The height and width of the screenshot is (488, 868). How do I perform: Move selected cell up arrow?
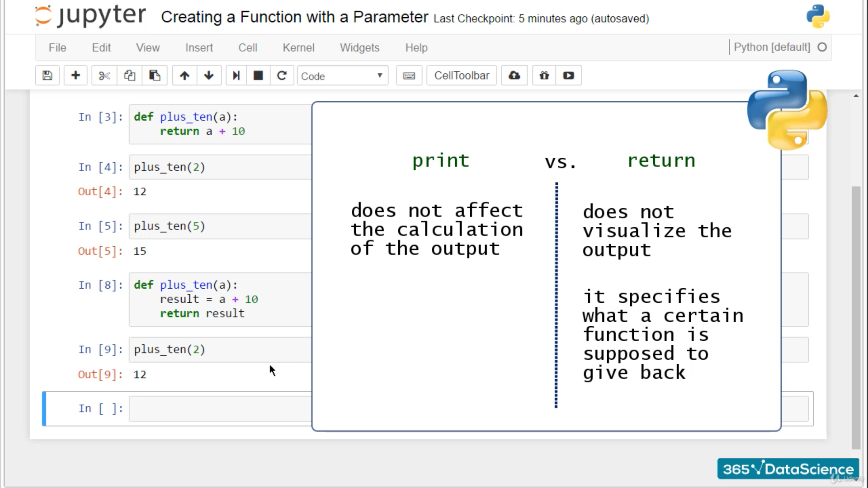[x=184, y=75]
